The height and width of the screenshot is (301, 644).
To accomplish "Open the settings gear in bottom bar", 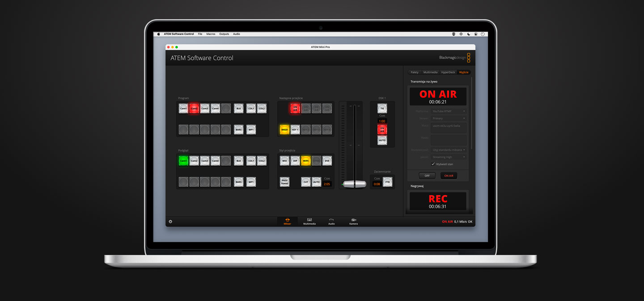I will pyautogui.click(x=170, y=222).
